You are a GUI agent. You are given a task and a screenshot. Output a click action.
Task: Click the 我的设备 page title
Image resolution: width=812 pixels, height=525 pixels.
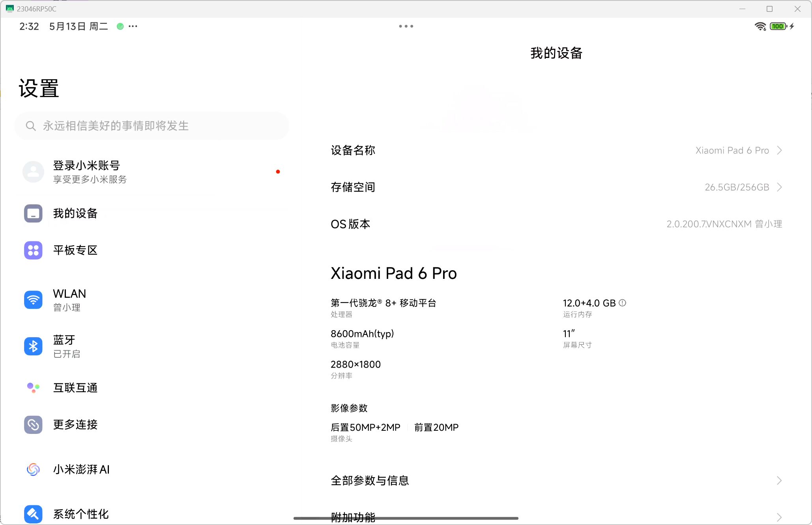[556, 53]
